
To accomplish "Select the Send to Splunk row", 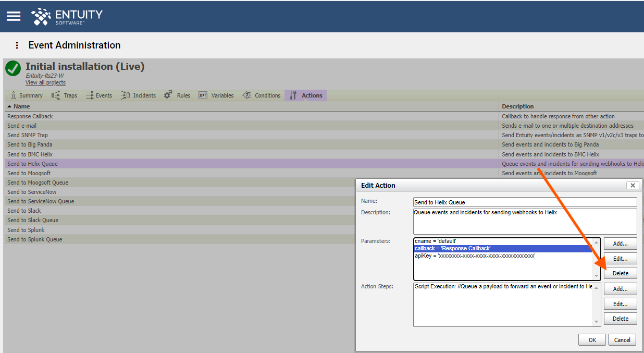I will click(180, 230).
